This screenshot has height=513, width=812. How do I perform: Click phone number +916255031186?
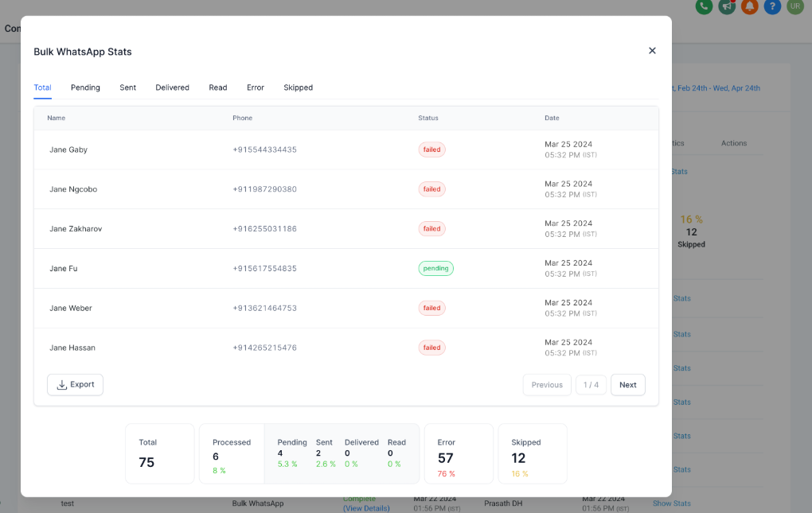pyautogui.click(x=264, y=228)
